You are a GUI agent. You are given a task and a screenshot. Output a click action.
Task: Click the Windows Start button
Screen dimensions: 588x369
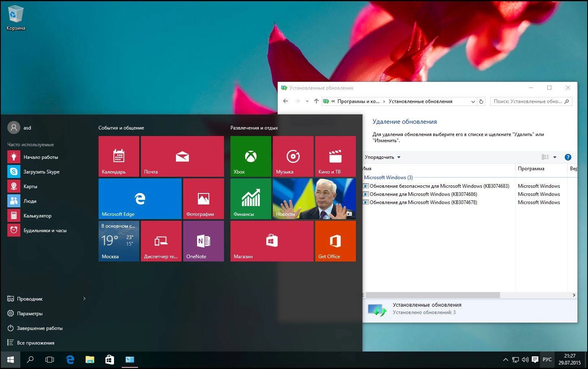click(x=11, y=360)
